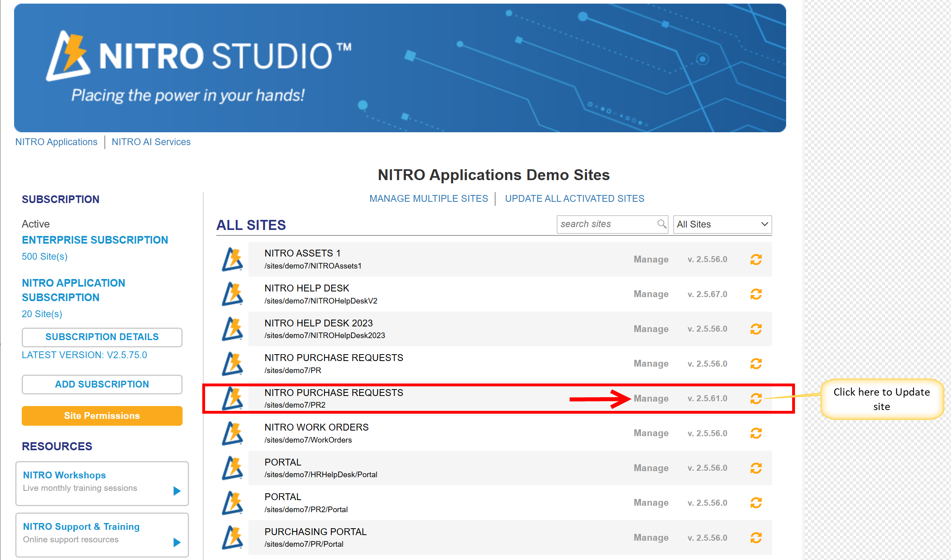Click /sites/demo7/NITROHelpDesk2023 path text
This screenshot has height=560, width=951.
tap(325, 335)
